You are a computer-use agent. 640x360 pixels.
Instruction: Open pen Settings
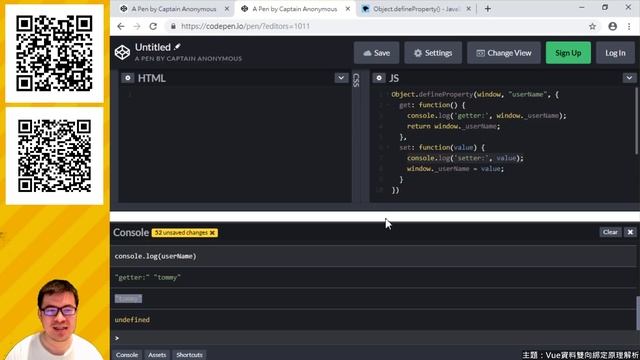point(433,53)
